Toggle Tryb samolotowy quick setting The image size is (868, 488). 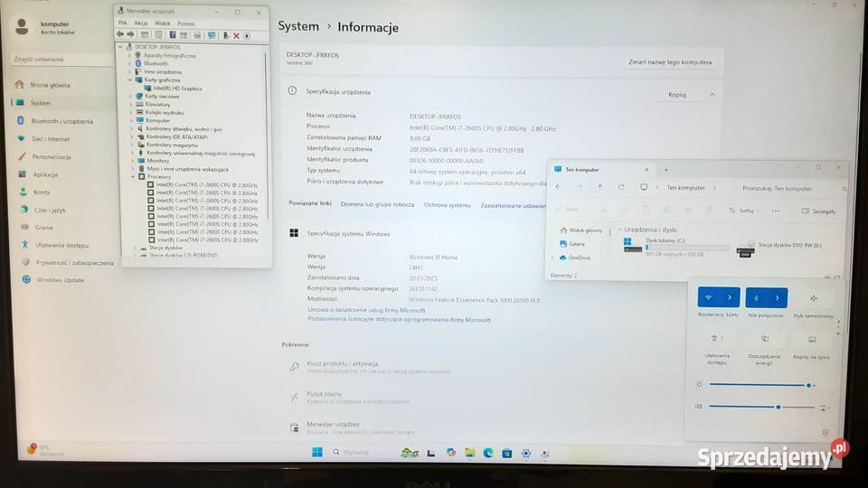click(813, 298)
